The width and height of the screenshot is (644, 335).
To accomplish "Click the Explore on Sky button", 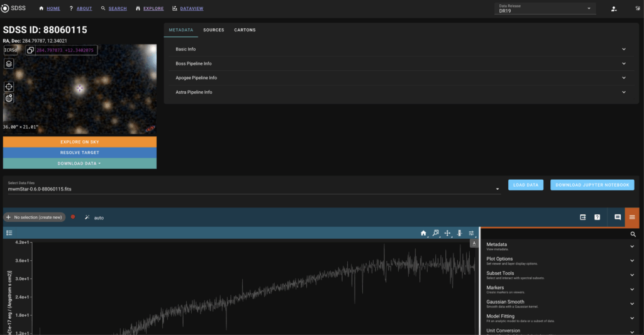I will coord(79,142).
